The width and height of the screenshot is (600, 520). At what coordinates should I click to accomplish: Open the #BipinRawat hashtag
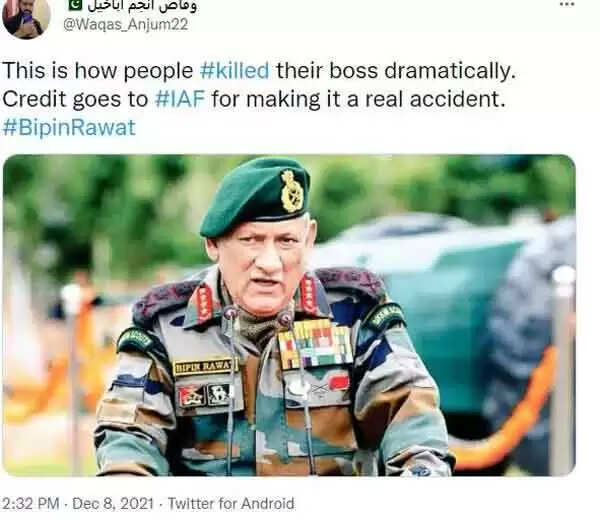69,127
